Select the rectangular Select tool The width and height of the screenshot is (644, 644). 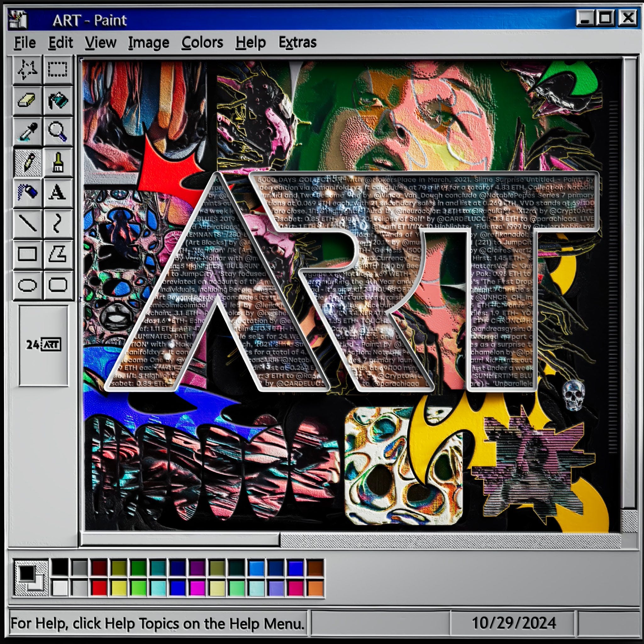tap(58, 70)
